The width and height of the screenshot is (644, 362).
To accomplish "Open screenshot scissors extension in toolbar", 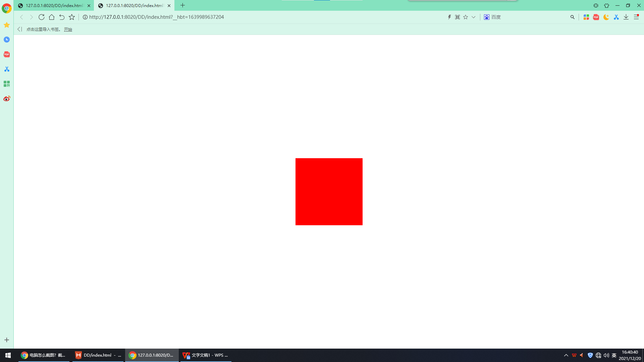I will 616,17.
